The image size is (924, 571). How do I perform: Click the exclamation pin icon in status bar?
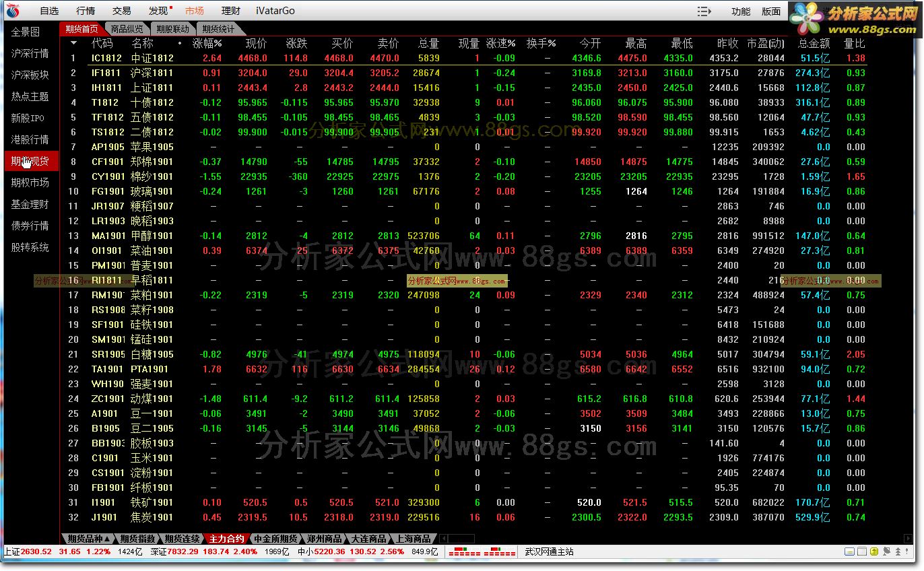point(908,551)
